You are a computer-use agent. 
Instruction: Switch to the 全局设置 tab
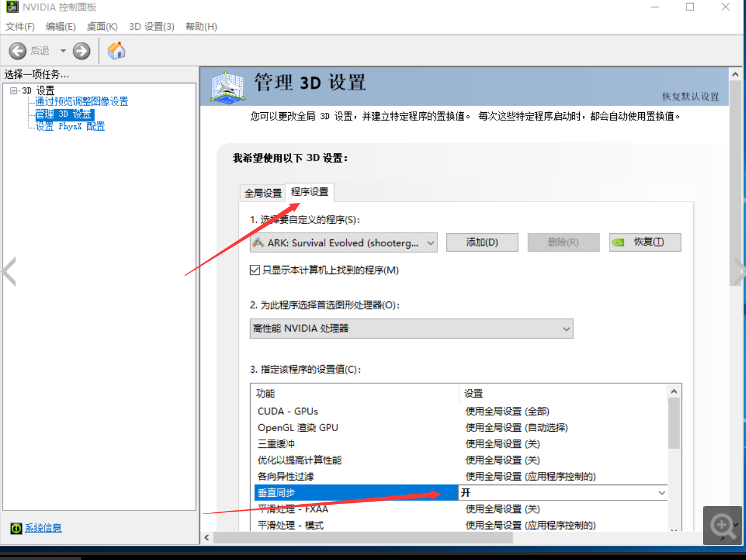(263, 193)
